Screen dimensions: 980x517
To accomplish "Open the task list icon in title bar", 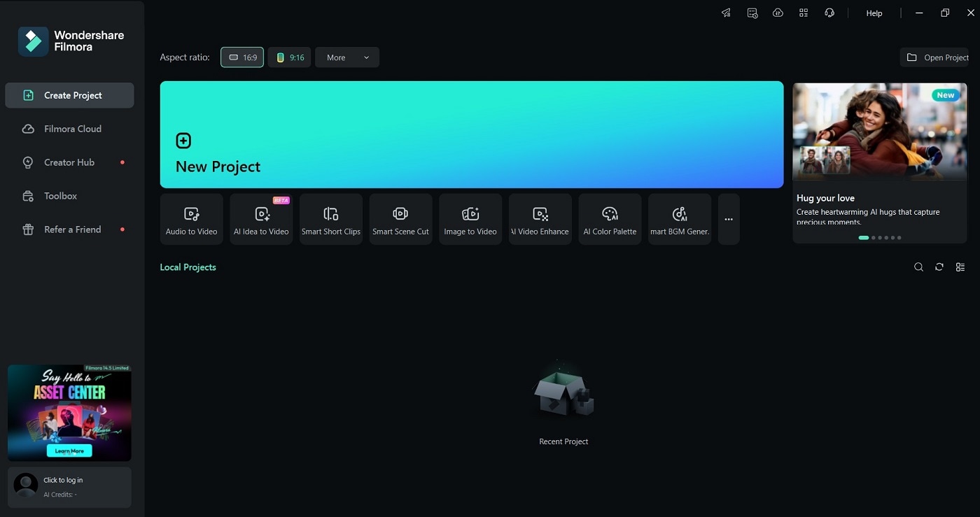I will [x=752, y=13].
